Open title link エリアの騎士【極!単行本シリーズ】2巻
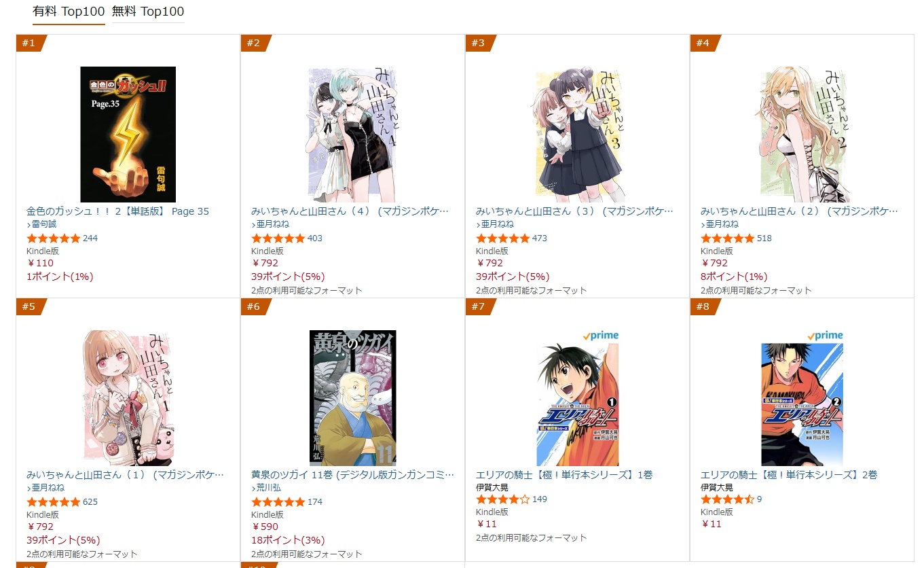Image resolution: width=924 pixels, height=568 pixels. click(789, 475)
